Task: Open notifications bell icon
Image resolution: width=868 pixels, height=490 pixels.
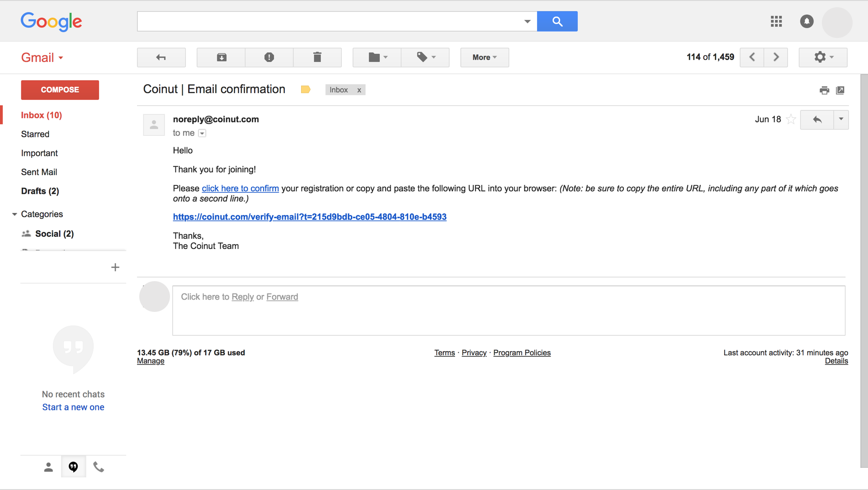Action: 807,21
